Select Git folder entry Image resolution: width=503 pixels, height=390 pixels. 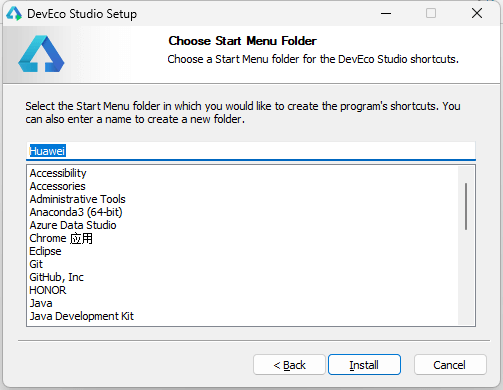coord(36,264)
